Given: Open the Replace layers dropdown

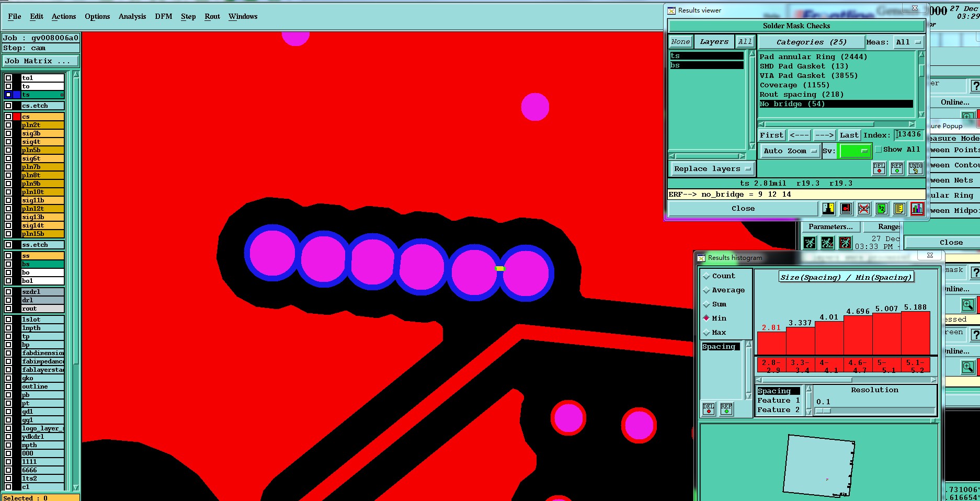Looking at the screenshot, I should (712, 169).
